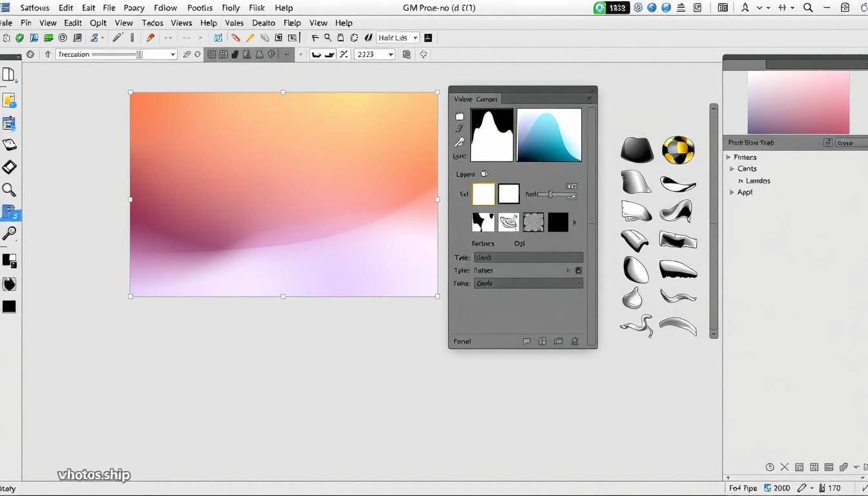Switch to the Violane Camaes tab
This screenshot has height=496, width=868.
tap(475, 99)
